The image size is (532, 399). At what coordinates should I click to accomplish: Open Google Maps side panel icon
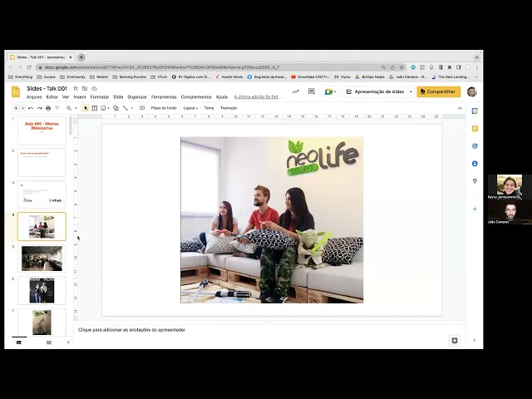475,181
